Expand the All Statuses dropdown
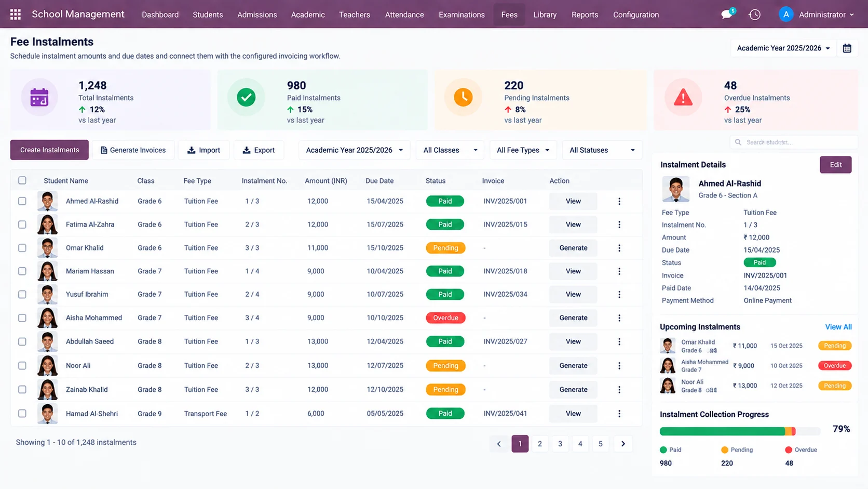868x489 pixels. (x=602, y=150)
